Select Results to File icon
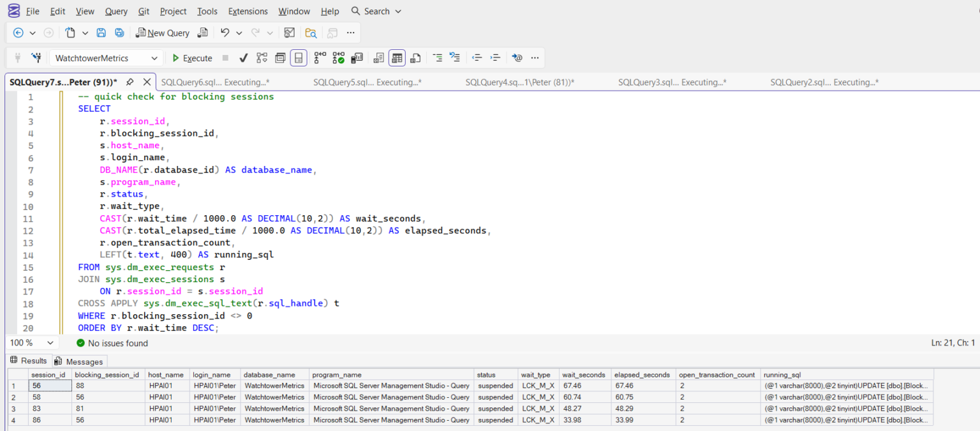 (x=415, y=58)
